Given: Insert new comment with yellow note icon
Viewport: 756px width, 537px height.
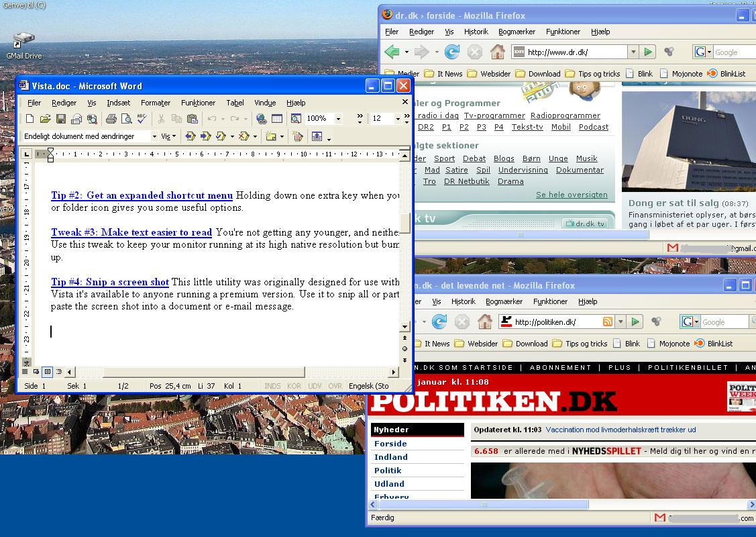Looking at the screenshot, I should pos(271,136).
